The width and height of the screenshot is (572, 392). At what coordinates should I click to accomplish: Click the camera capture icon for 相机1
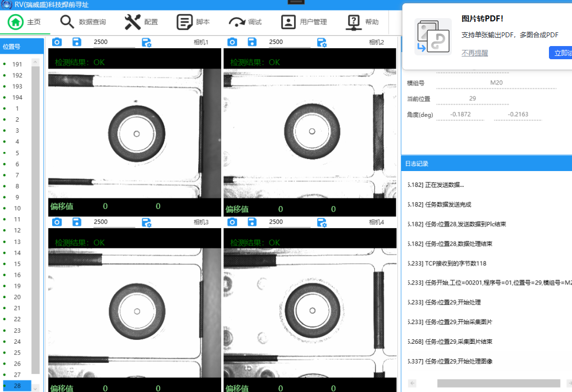pos(57,42)
